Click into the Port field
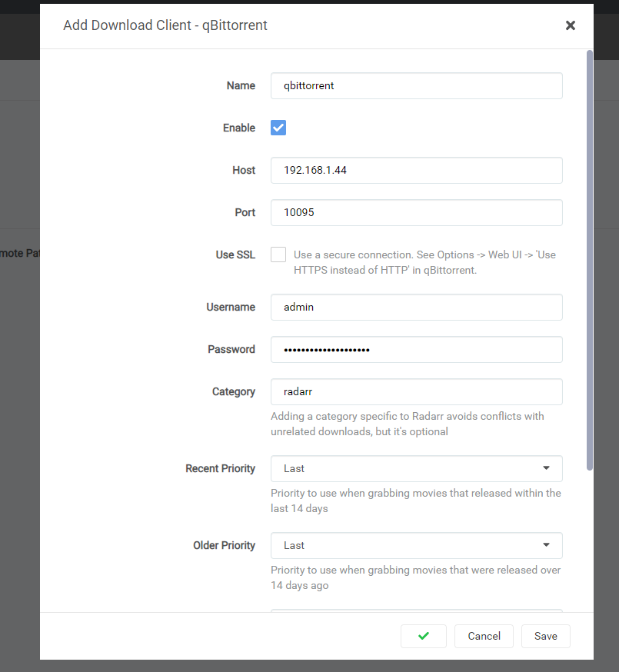619x672 pixels. click(416, 213)
